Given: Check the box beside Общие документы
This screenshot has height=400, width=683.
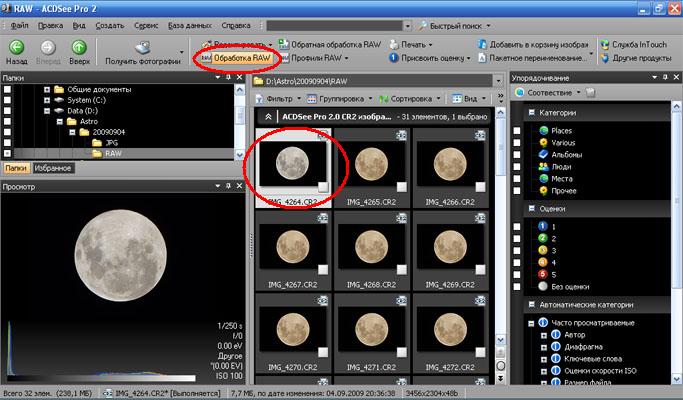Looking at the screenshot, I should click(7, 89).
